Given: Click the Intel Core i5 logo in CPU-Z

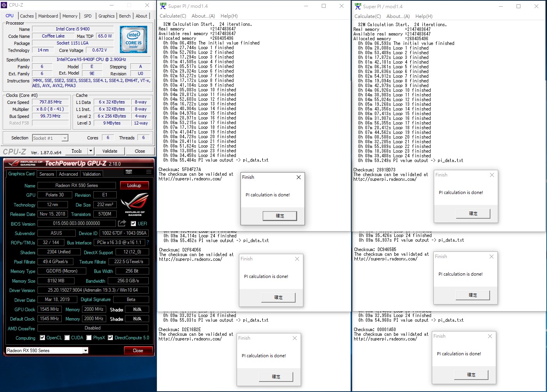Looking at the screenshot, I should (134, 39).
